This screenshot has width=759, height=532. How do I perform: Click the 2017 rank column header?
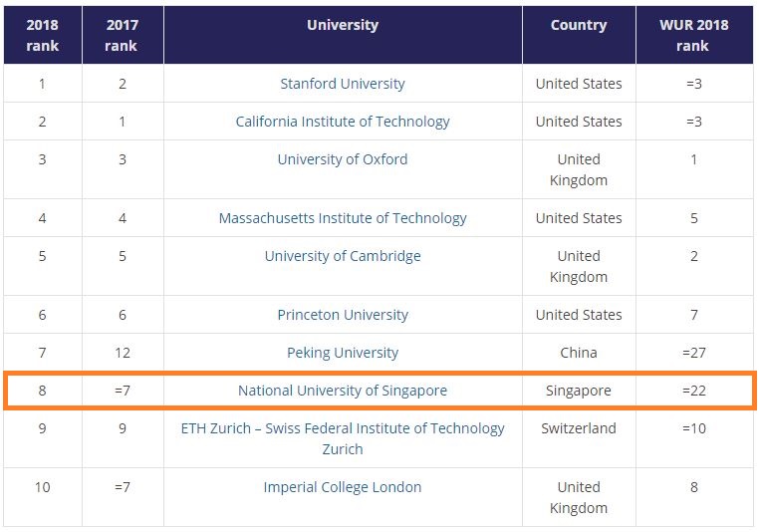click(x=123, y=35)
